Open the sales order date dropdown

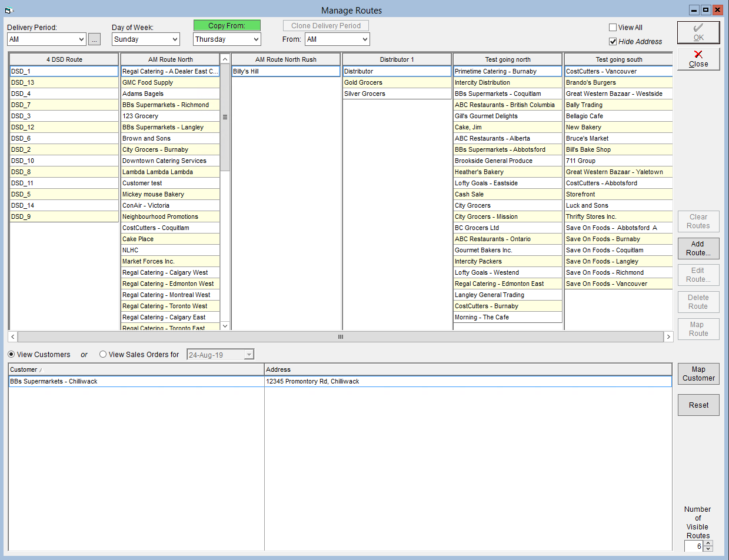[x=249, y=355]
